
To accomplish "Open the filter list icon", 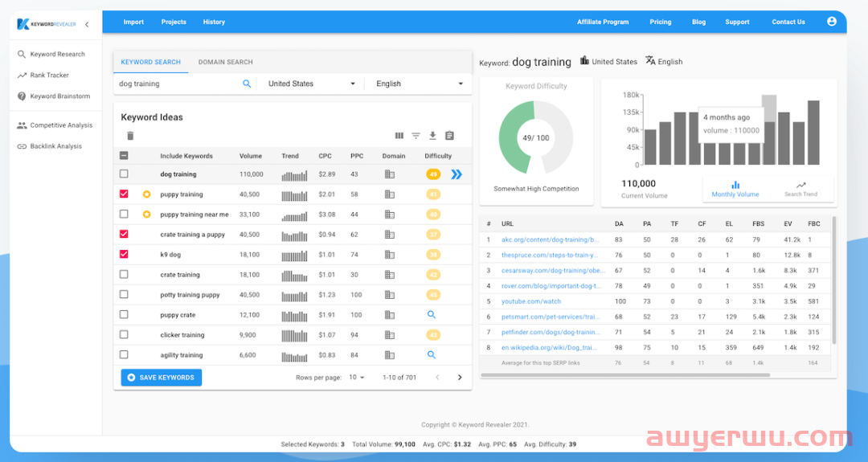I will pyautogui.click(x=416, y=136).
